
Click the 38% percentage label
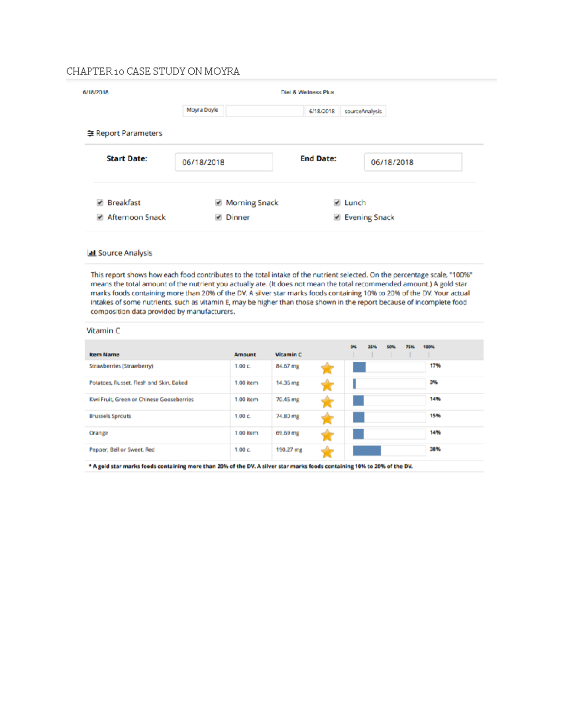click(x=435, y=449)
